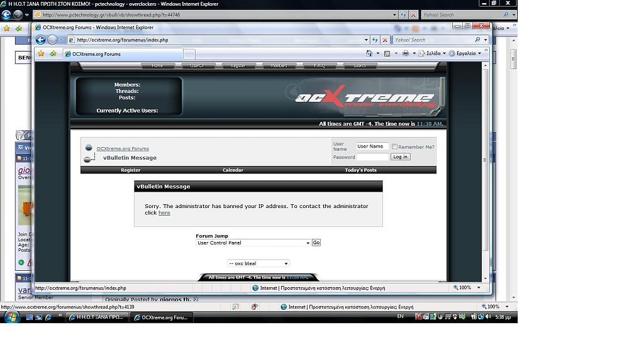Screen dimensions: 644x362
Task: Expand search provider dropdown in OCXtreme window
Action: coord(486,40)
